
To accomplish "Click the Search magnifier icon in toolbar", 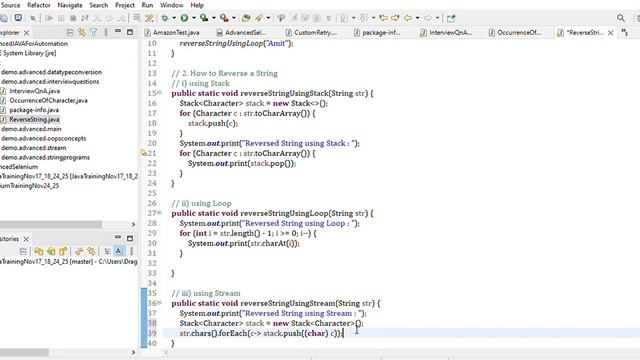I will point(621,18).
